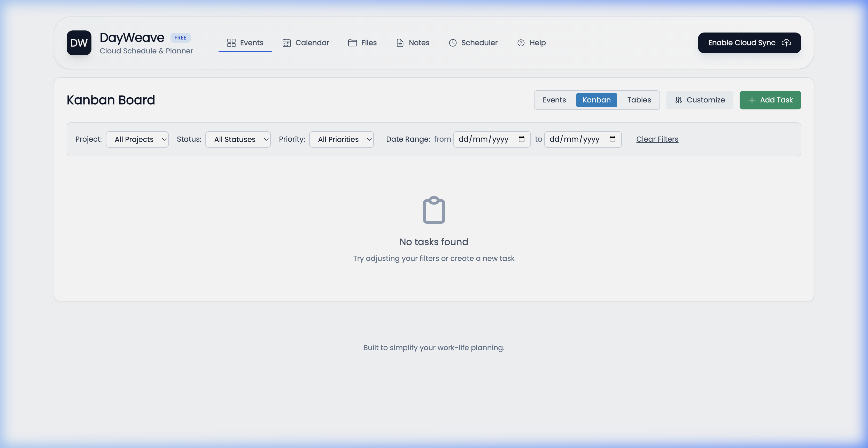The height and width of the screenshot is (448, 868).
Task: Open Help via the question mark icon
Action: [521, 43]
